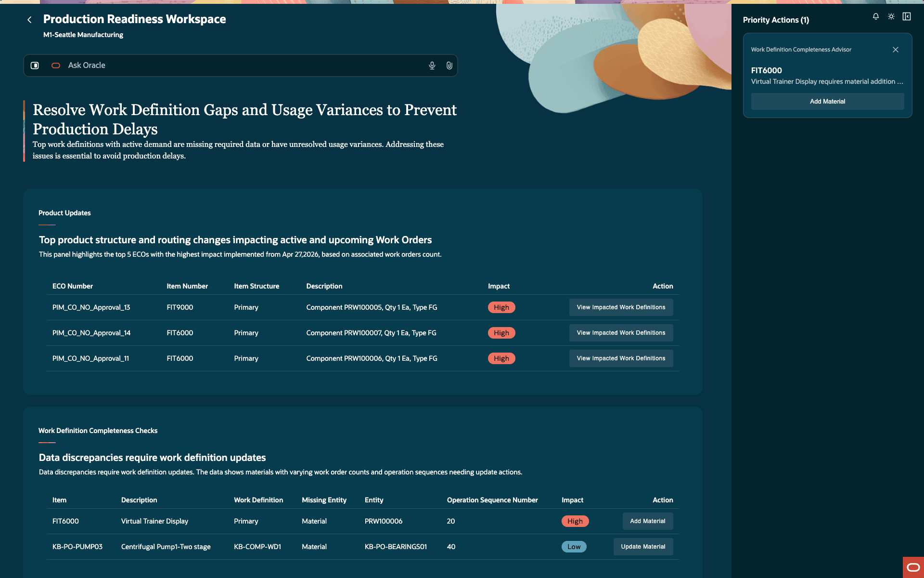This screenshot has width=924, height=578.
Task: Click Add Material for Virtual Trainer Display
Action: 648,521
